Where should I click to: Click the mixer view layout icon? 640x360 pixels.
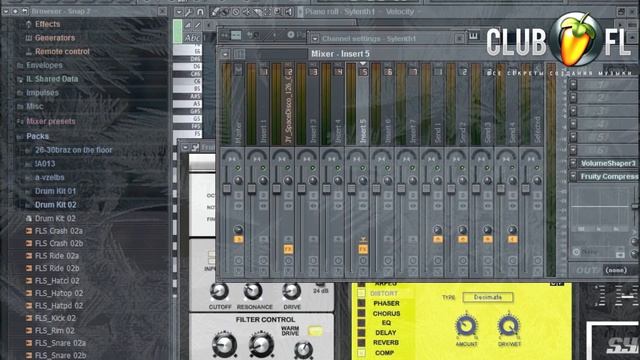click(239, 54)
